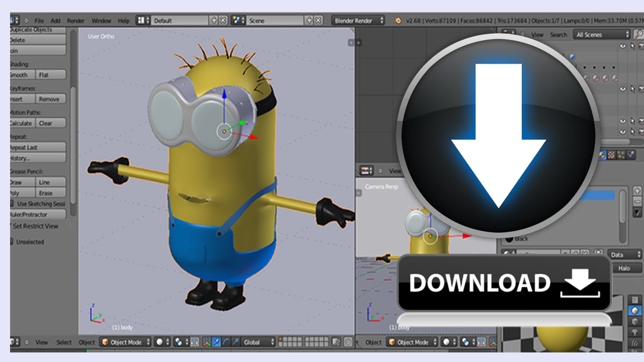Image resolution: width=644 pixels, height=362 pixels.
Task: Open the 3D viewport Select menu
Action: pos(64,342)
